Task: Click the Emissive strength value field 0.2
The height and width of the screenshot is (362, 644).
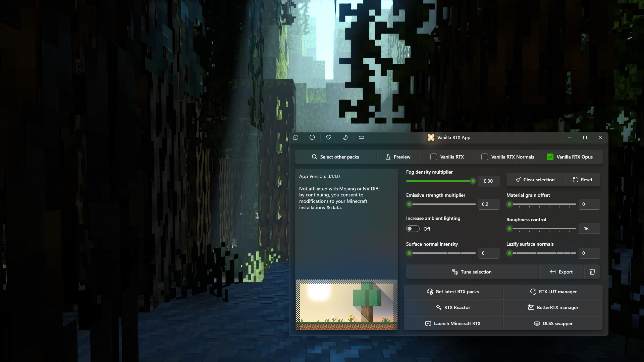Action: [x=489, y=204]
